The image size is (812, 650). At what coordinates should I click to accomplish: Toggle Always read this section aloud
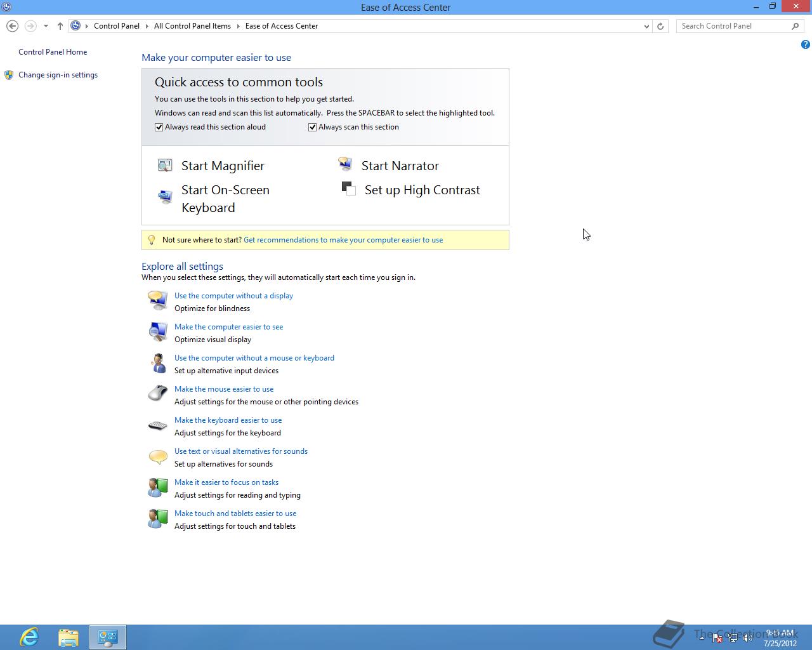click(159, 127)
